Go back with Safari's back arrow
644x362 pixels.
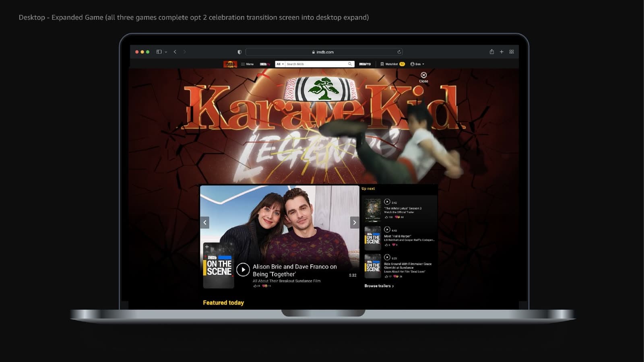click(175, 52)
